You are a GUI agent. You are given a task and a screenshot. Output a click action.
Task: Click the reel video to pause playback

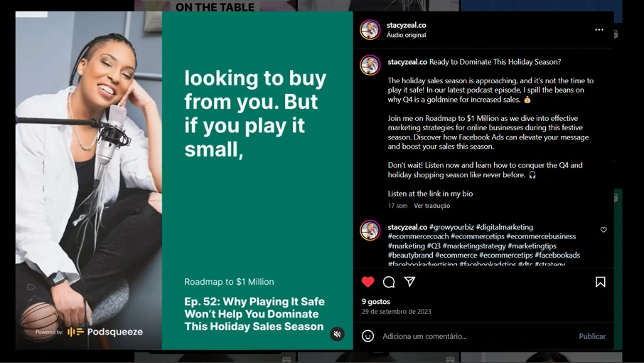coord(184,180)
